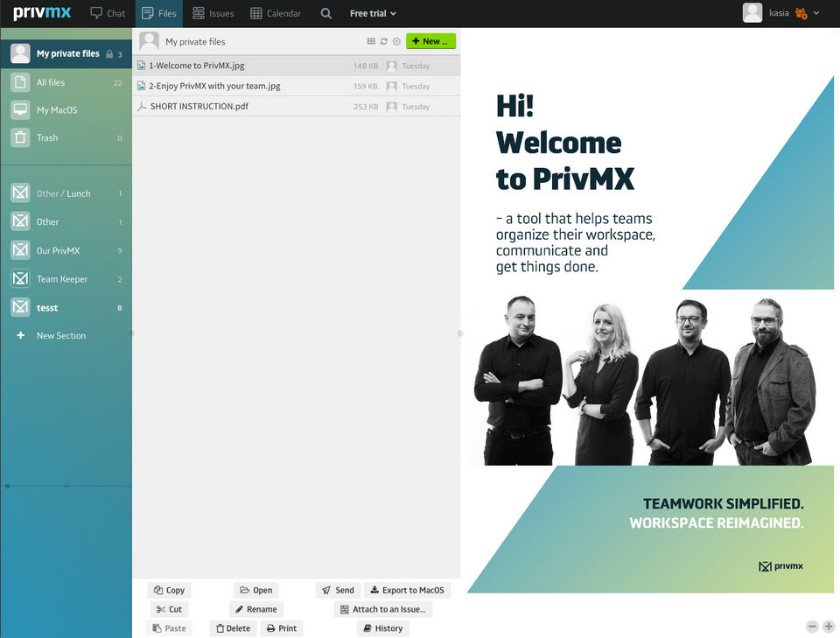Click the refresh files icon
840x638 pixels.
click(383, 41)
